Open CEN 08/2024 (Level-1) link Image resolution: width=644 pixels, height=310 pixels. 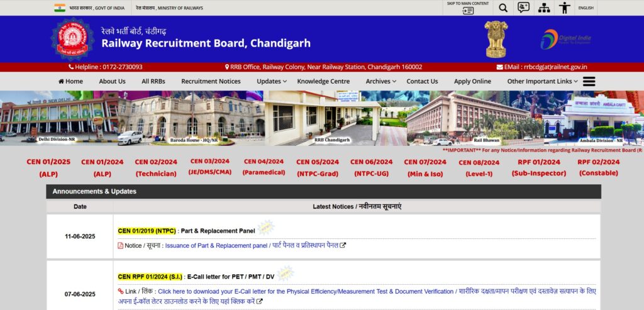coord(479,169)
